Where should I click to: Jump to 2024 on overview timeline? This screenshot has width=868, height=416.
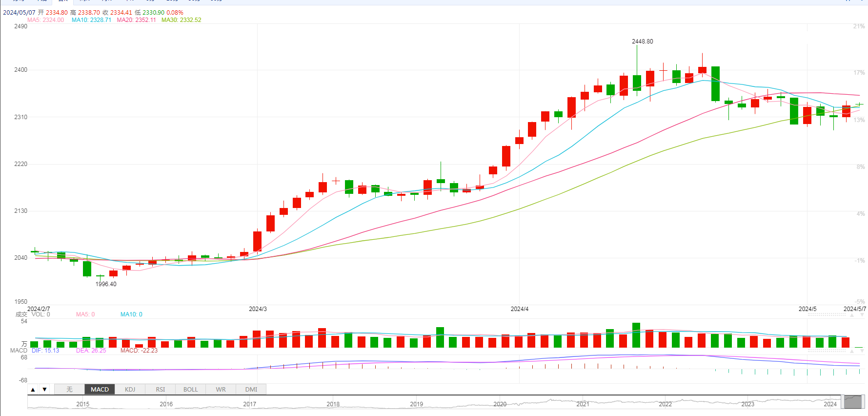pos(830,404)
